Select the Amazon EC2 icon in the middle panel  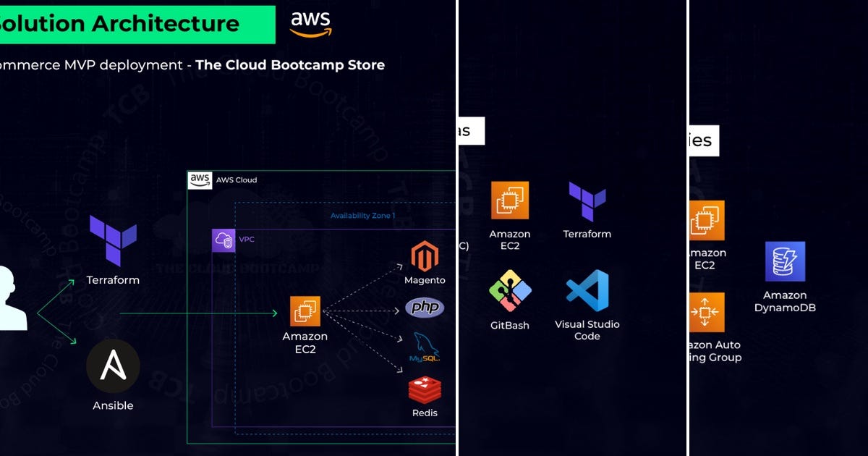(510, 201)
